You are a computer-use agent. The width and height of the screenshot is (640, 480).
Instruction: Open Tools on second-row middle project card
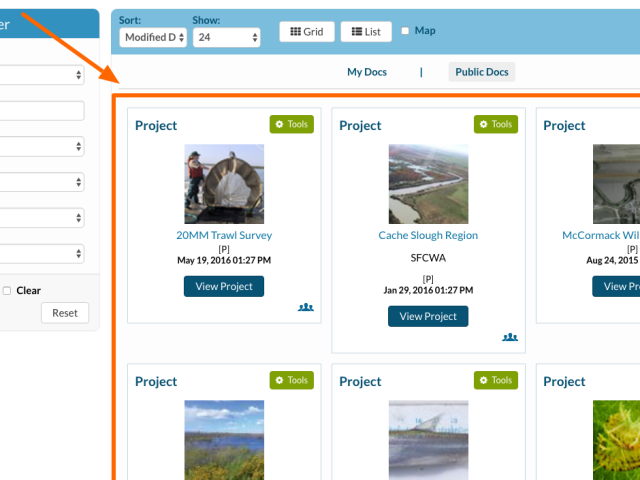click(495, 381)
